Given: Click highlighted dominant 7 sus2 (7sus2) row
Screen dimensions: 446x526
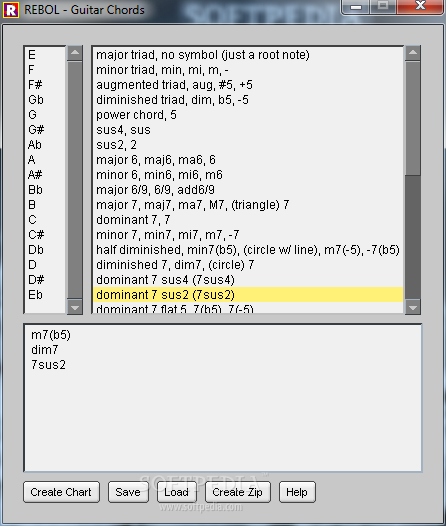Looking at the screenshot, I should 248,295.
